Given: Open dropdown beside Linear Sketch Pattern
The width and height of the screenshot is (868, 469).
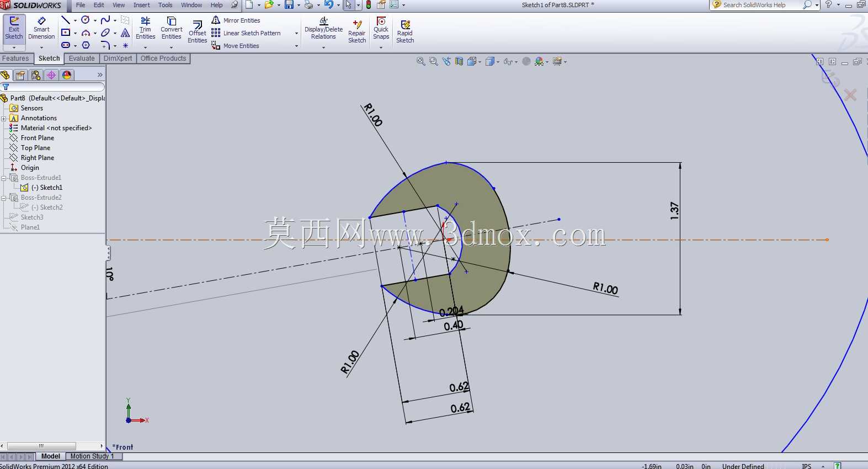Looking at the screenshot, I should pos(297,34).
